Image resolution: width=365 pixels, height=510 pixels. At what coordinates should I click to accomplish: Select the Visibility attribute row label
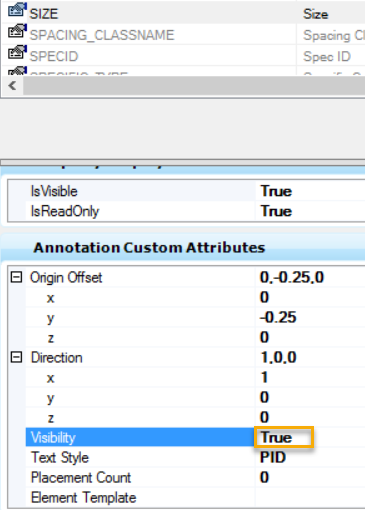140,437
